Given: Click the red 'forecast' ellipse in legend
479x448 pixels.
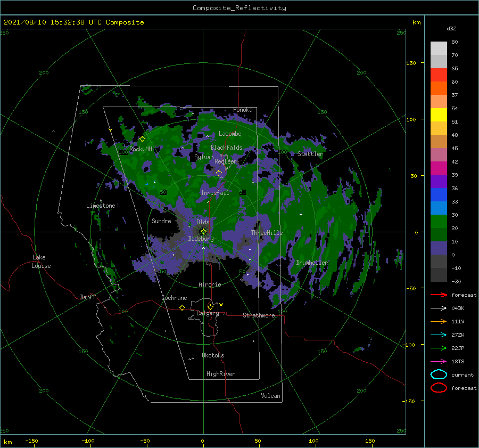Looking at the screenshot, I should pyautogui.click(x=439, y=388).
